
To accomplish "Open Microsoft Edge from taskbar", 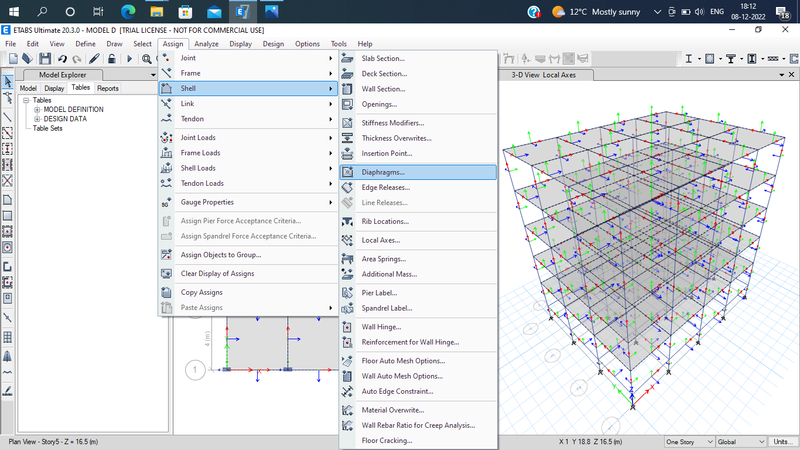I will click(128, 11).
